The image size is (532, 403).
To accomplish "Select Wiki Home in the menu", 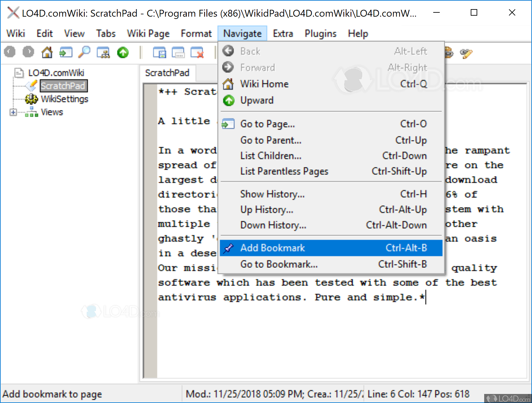I will pyautogui.click(x=264, y=84).
